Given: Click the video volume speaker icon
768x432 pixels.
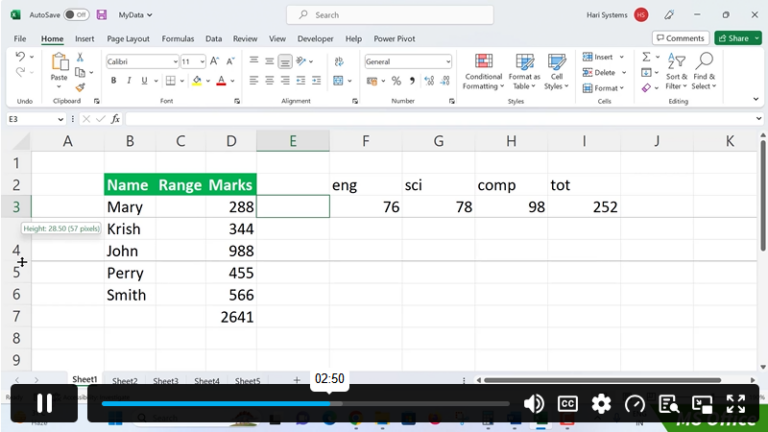Looking at the screenshot, I should (533, 404).
